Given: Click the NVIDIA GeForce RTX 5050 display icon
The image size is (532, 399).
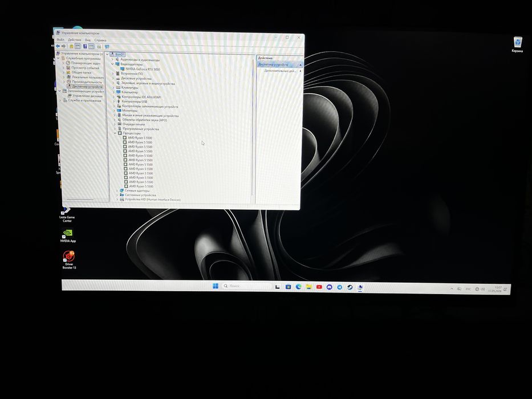Looking at the screenshot, I should 123,69.
